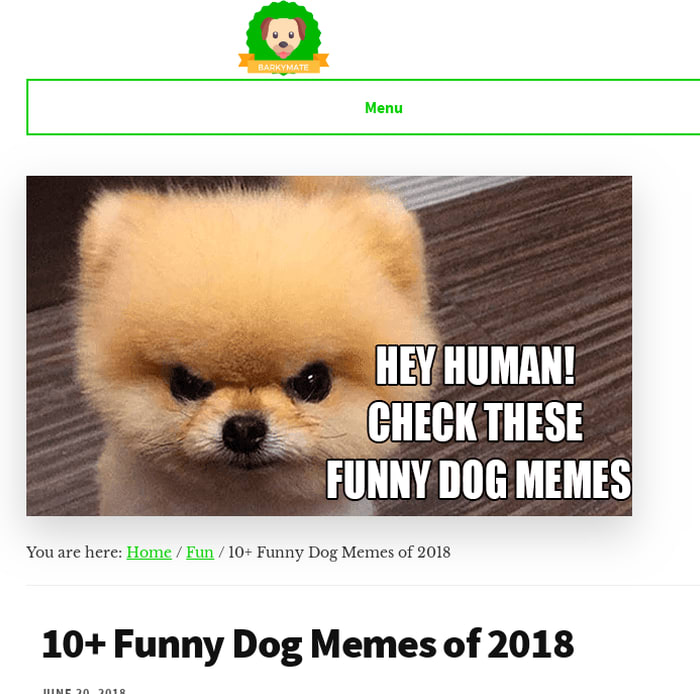Open the green Menu toggle
The width and height of the screenshot is (700, 694).
(383, 108)
